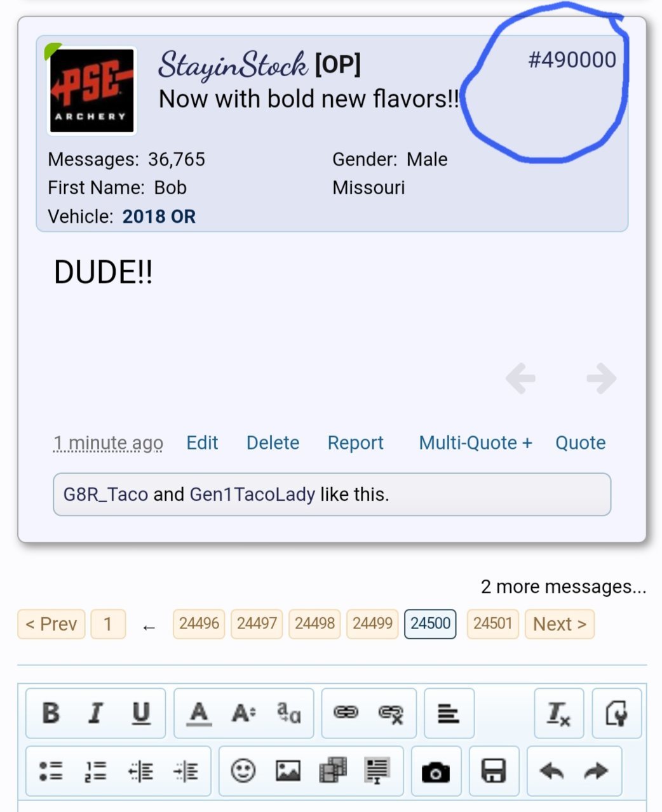
Task: Toggle underline formatting
Action: [x=141, y=713]
